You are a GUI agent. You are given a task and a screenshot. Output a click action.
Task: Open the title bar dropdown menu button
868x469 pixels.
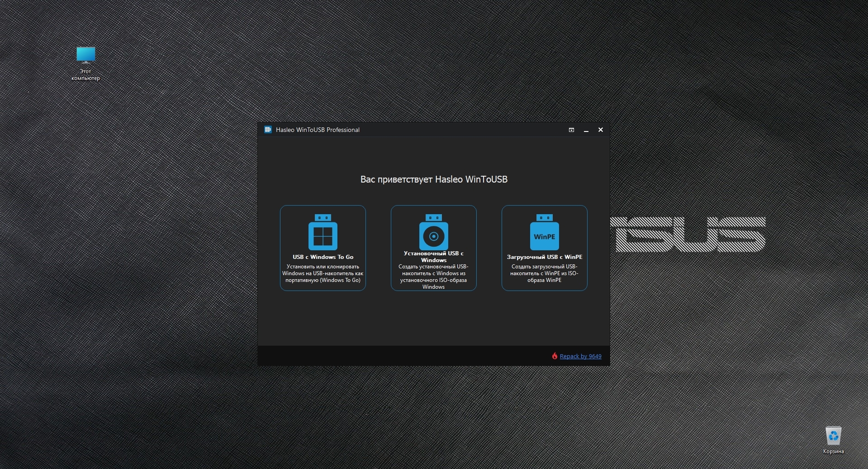(x=571, y=130)
